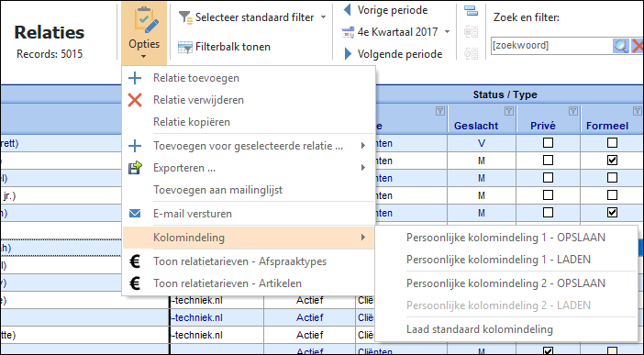
Task: Toggle Formeel checkbox in third data row
Action: [x=612, y=178]
